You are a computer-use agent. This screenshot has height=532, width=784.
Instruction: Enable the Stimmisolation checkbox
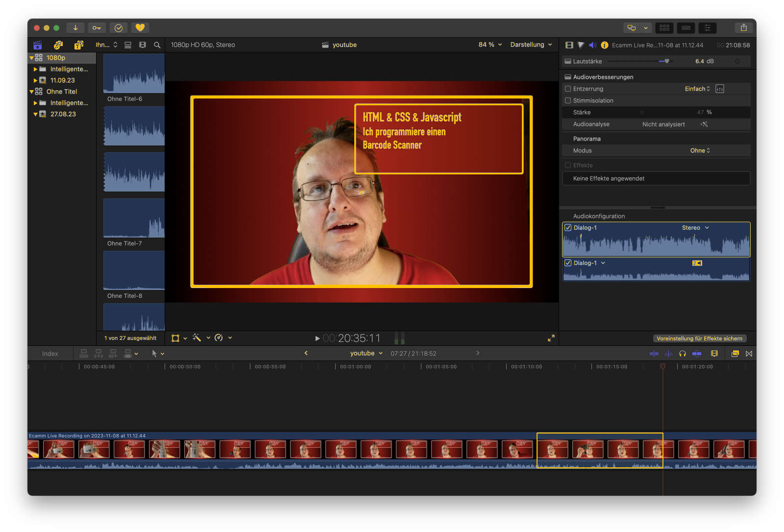pos(568,101)
